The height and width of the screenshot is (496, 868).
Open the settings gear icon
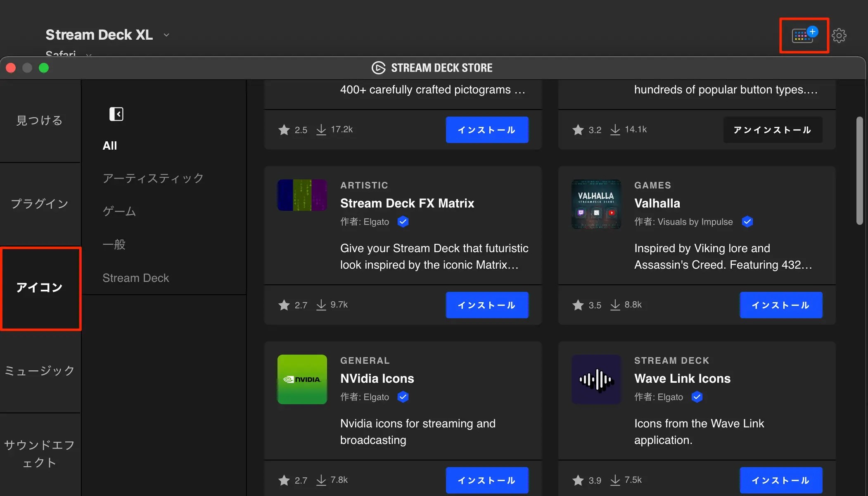coord(839,36)
